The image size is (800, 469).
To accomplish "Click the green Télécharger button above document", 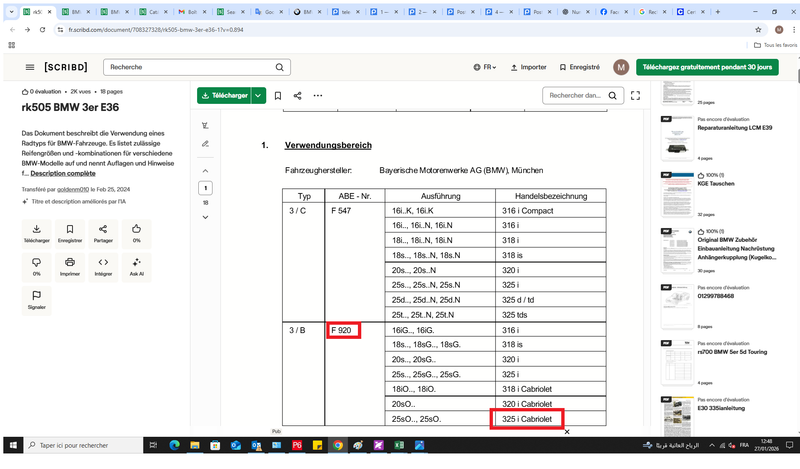I will (x=224, y=95).
